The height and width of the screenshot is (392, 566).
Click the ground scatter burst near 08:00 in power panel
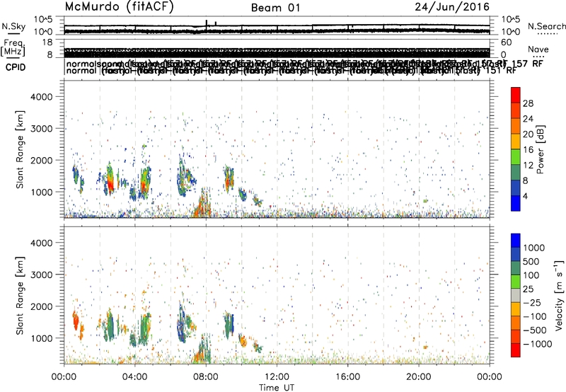pos(202,204)
